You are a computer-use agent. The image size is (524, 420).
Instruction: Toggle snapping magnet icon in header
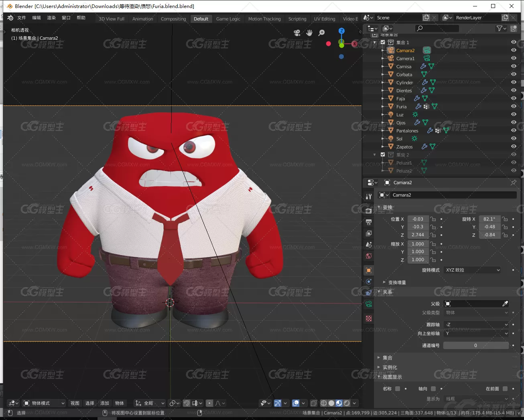coord(187,403)
